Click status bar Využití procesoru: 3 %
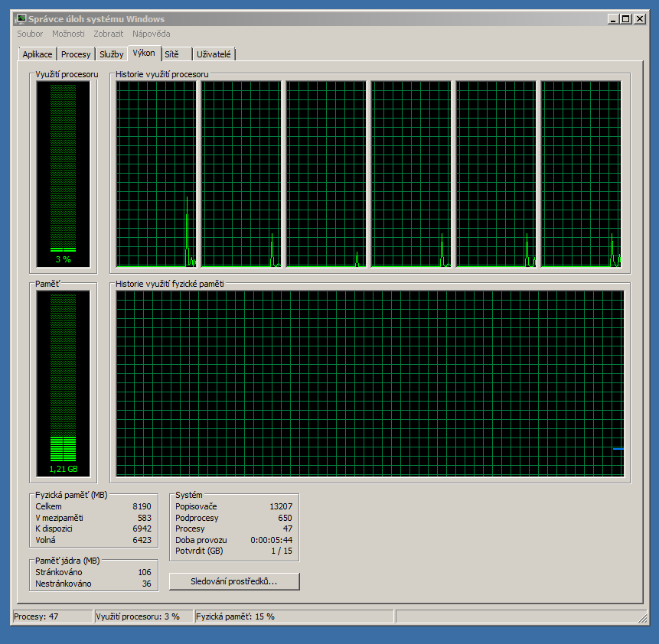 tap(138, 616)
